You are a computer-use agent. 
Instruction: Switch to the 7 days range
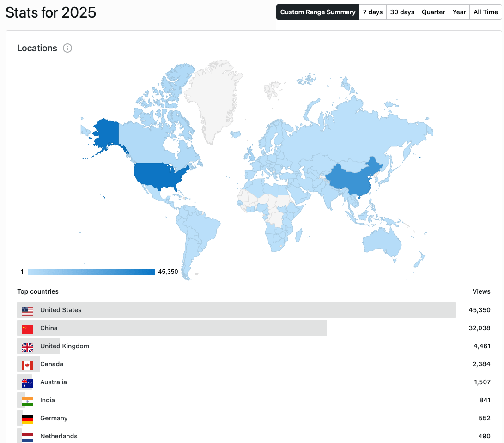372,12
